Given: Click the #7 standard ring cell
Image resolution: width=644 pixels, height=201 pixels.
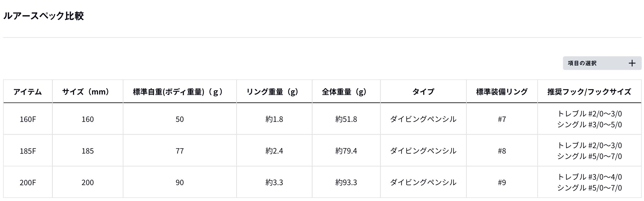Looking at the screenshot, I should coord(502,119).
